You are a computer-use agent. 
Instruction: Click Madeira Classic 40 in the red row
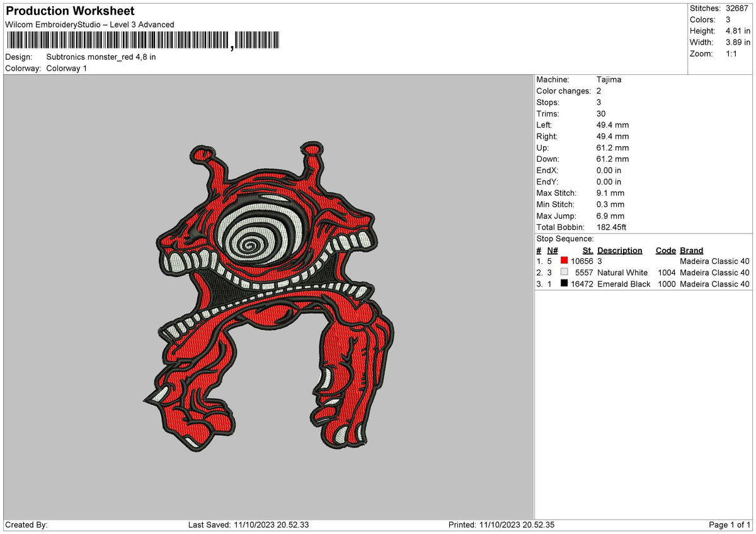point(715,261)
